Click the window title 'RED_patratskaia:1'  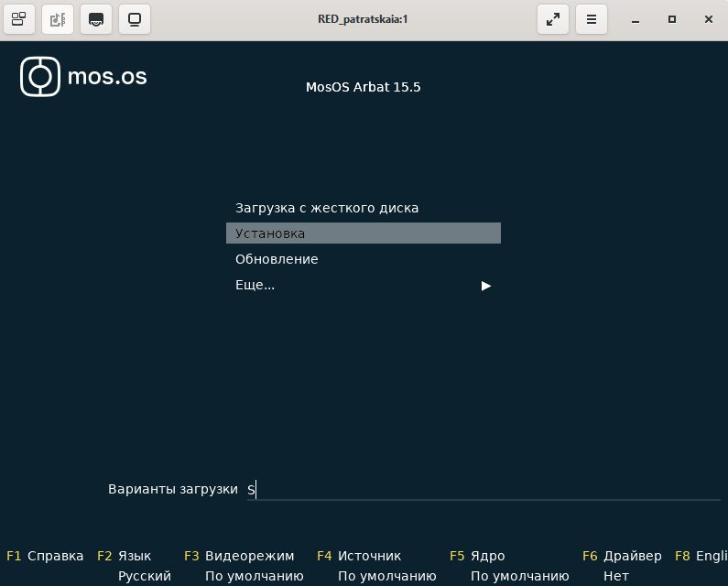point(363,19)
